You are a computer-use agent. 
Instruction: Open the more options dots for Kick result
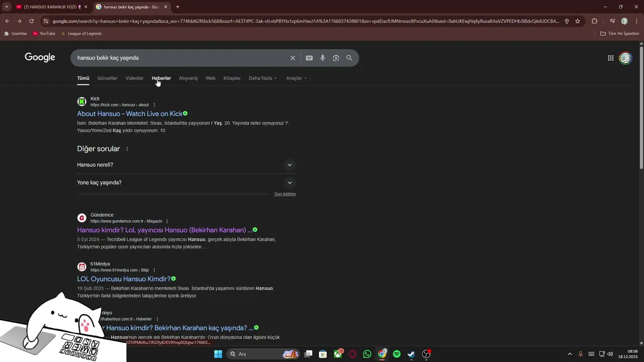click(x=154, y=105)
